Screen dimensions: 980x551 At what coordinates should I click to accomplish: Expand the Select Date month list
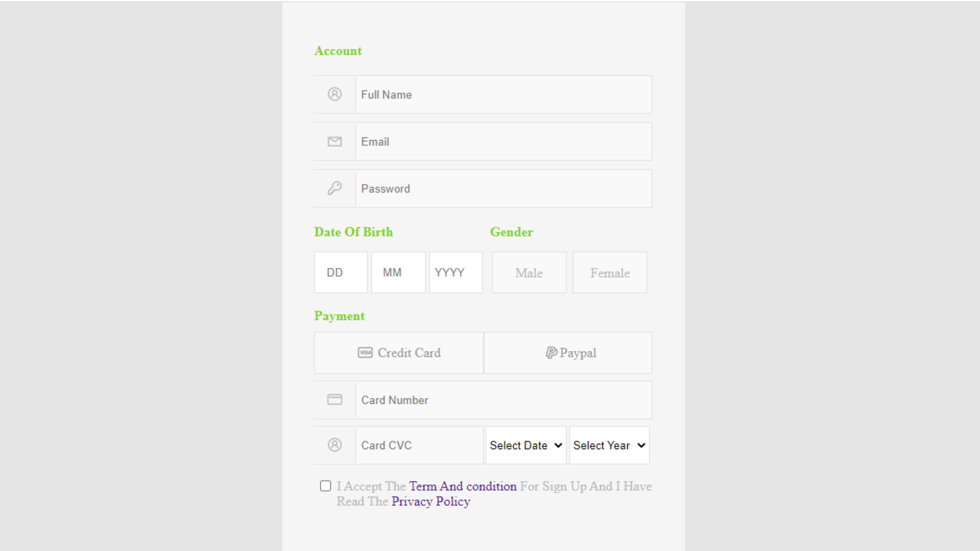click(525, 445)
